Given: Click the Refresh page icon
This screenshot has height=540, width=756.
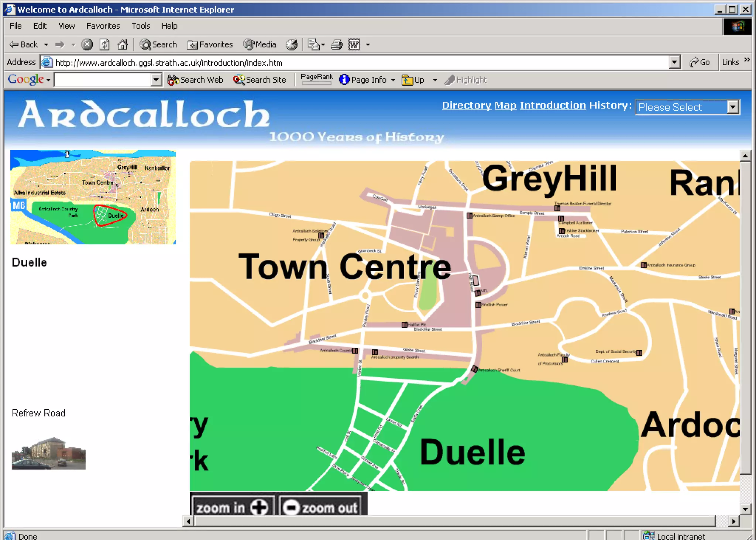Looking at the screenshot, I should pos(105,45).
